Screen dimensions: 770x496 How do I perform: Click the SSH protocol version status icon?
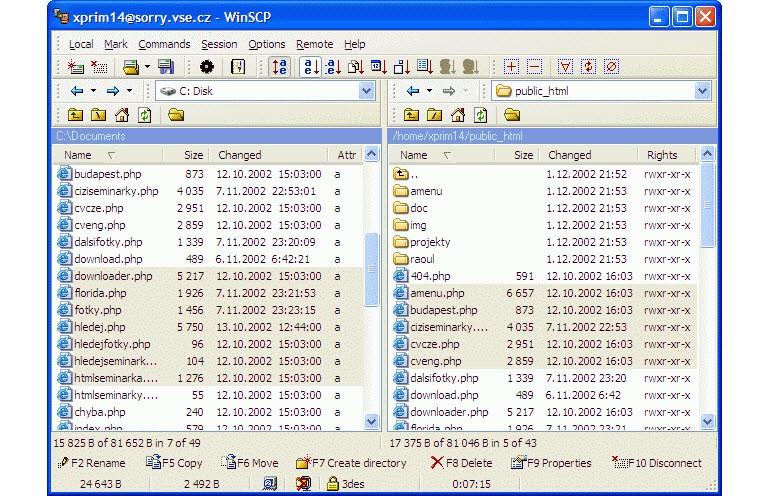270,484
